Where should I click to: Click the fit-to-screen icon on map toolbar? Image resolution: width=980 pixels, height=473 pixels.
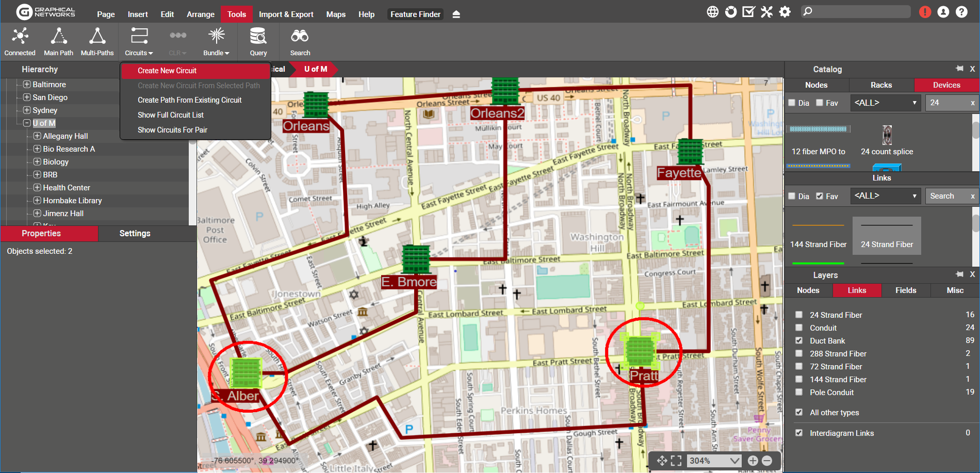[676, 461]
